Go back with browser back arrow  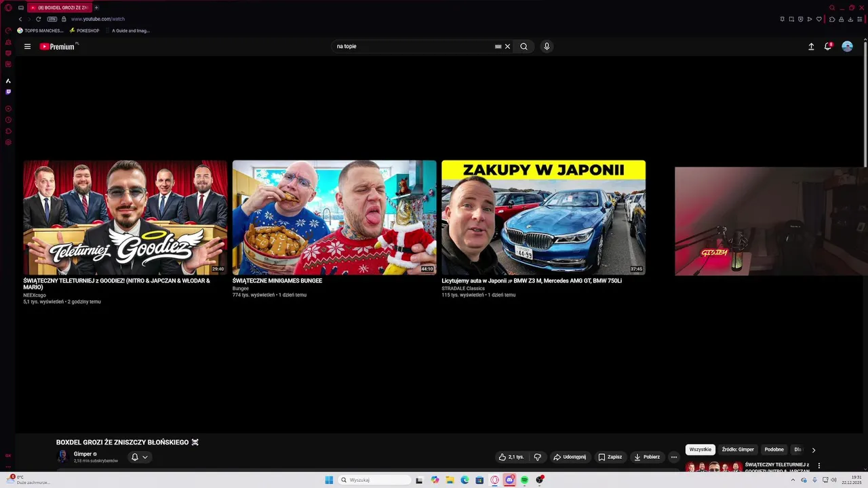[x=20, y=19]
